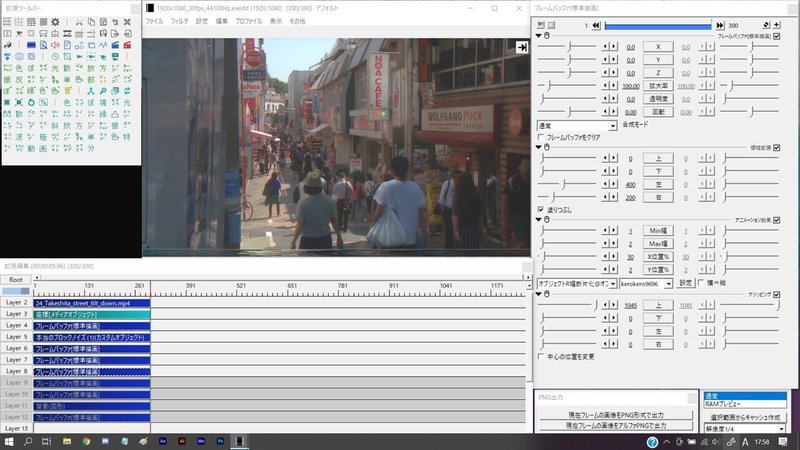Click the blue clapperboard icon in the extended toolbar
The height and width of the screenshot is (450, 800).
pos(115,45)
